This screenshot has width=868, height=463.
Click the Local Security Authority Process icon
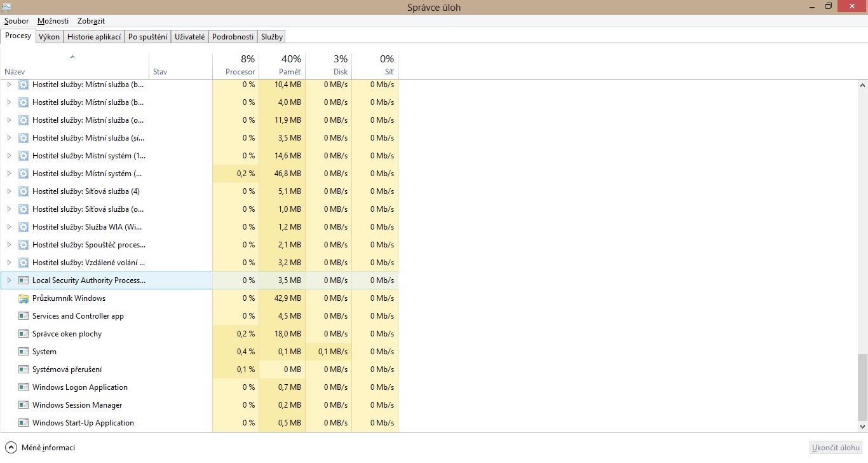pyautogui.click(x=24, y=280)
